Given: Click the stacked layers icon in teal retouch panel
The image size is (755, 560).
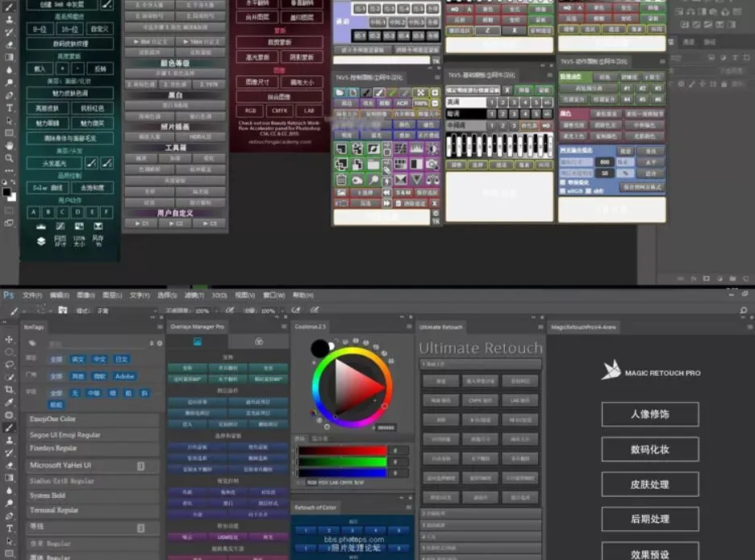Looking at the screenshot, I should coord(41,240).
